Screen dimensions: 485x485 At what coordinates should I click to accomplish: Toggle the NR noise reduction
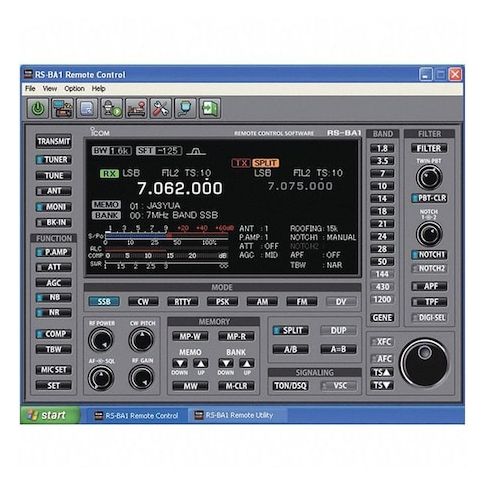pyautogui.click(x=54, y=313)
